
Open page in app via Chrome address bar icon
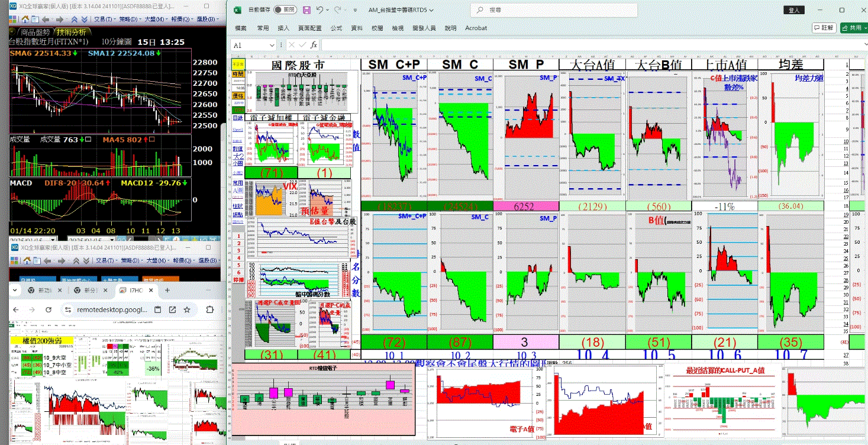(x=172, y=309)
